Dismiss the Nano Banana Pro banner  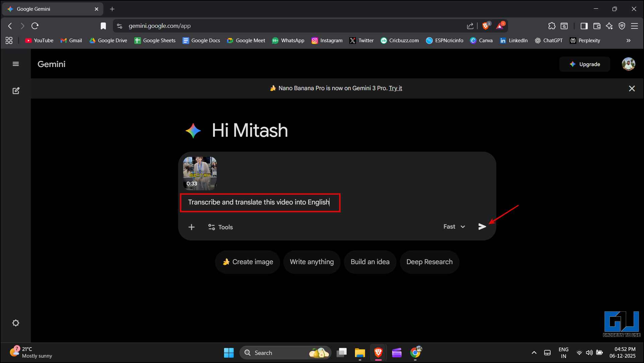632,88
